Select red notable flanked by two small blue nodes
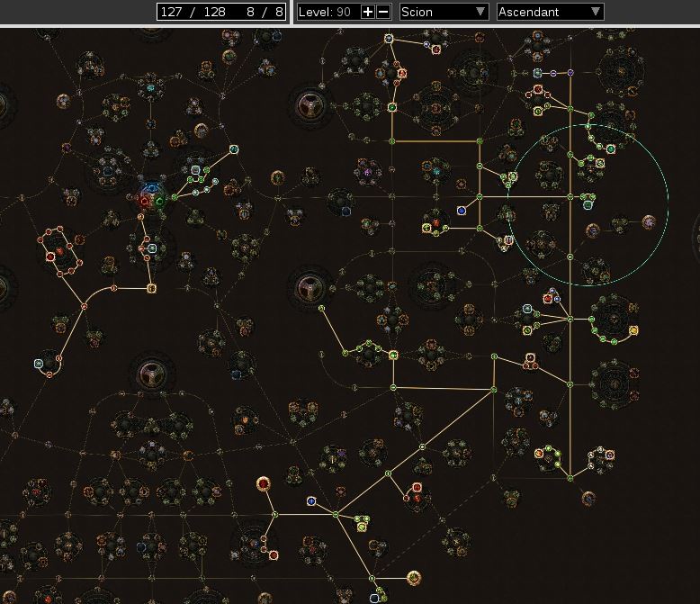This screenshot has width=700, height=604. coord(548,299)
